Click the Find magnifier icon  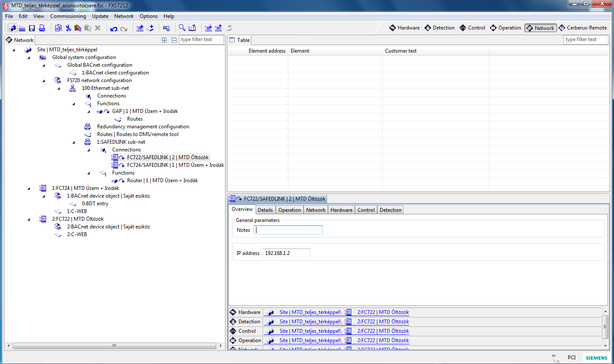coord(182,28)
